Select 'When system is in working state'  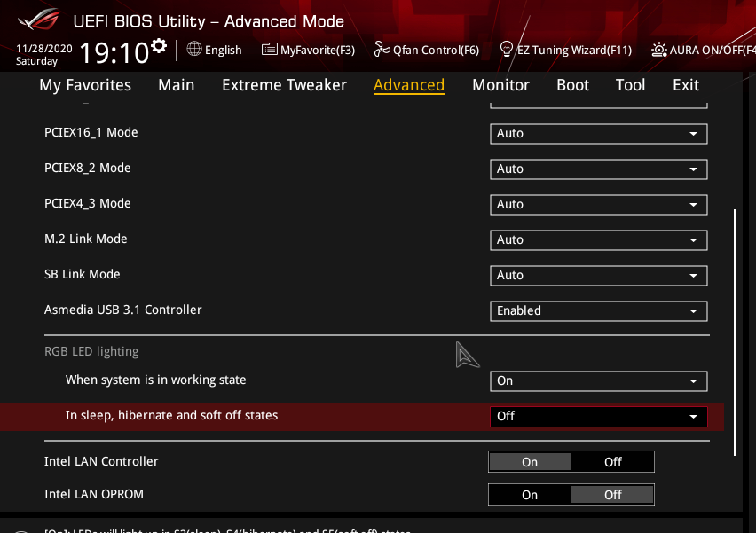pos(156,380)
